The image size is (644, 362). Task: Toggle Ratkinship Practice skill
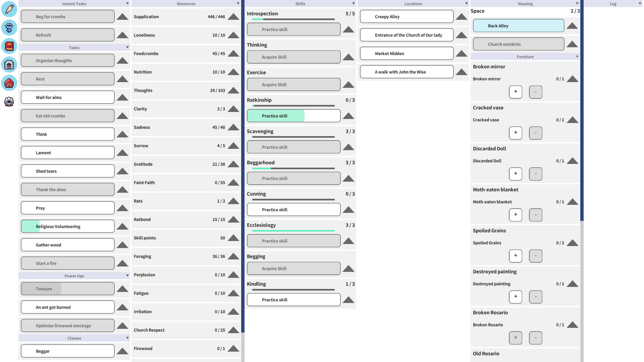[294, 116]
